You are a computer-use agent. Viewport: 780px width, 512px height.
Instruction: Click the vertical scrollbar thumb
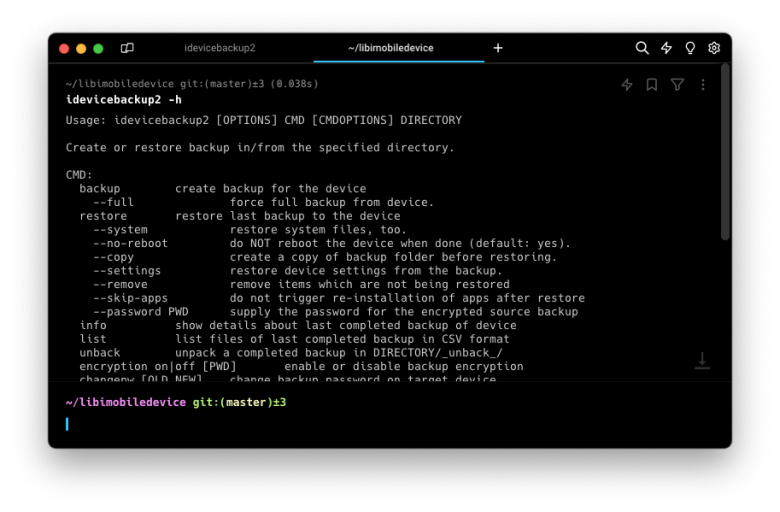(725, 152)
